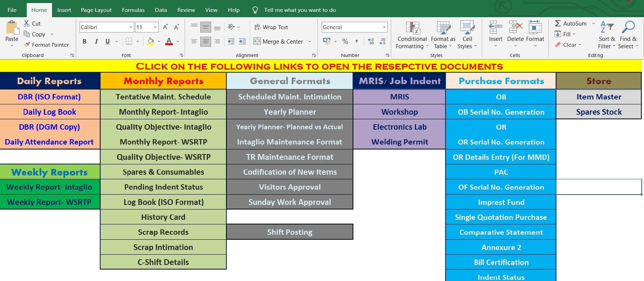The height and width of the screenshot is (281, 644).
Task: Click the Copy icon
Action: pyautogui.click(x=26, y=34)
